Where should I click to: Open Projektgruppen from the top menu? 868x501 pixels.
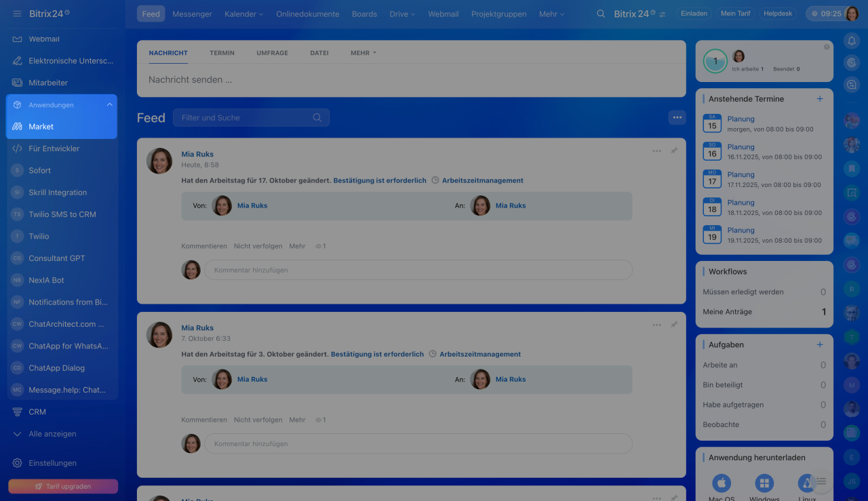498,14
